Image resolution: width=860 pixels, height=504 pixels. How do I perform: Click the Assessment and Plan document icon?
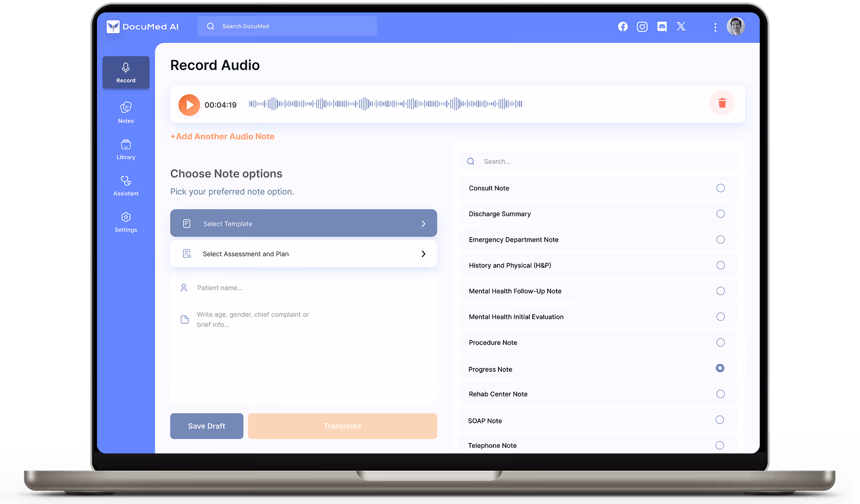(x=187, y=254)
